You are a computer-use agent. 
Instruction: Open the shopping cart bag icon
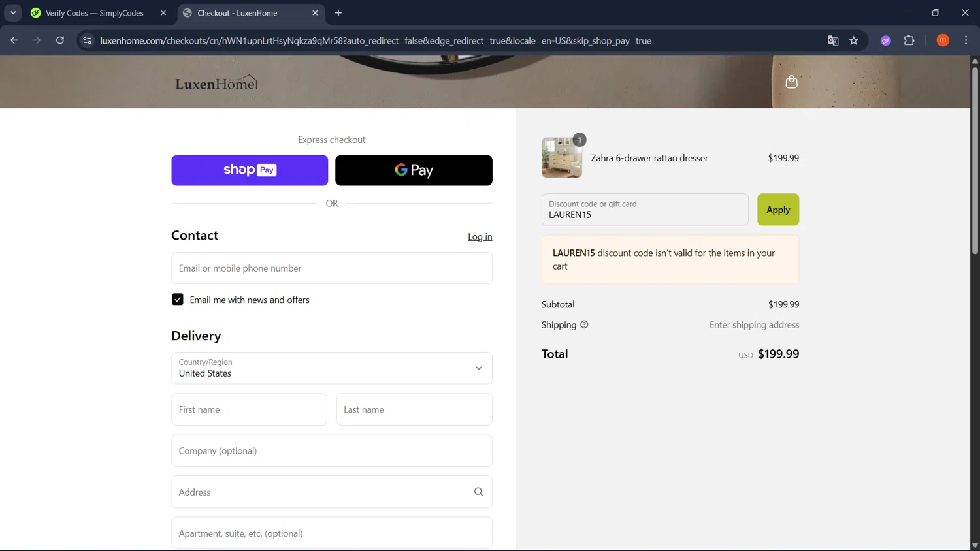point(791,82)
